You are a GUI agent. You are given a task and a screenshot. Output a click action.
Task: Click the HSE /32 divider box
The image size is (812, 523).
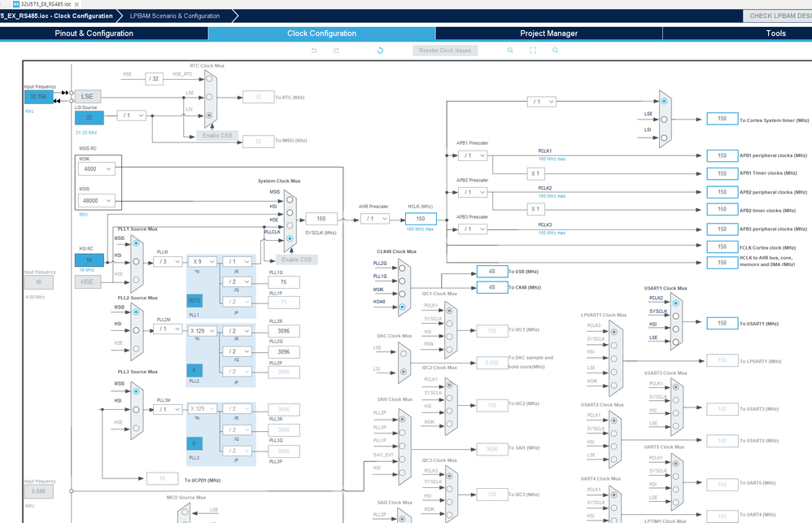click(154, 79)
